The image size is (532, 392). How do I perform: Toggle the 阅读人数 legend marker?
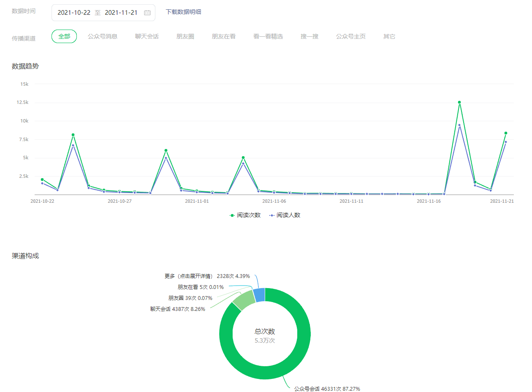272,215
